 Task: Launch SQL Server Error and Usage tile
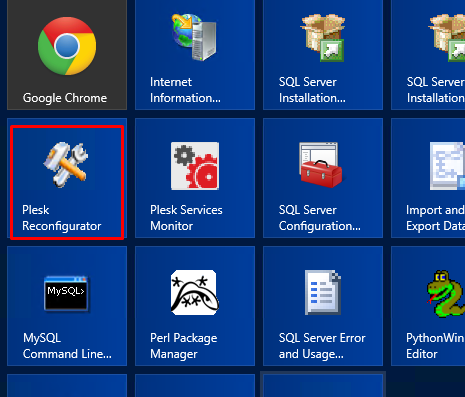(x=323, y=306)
